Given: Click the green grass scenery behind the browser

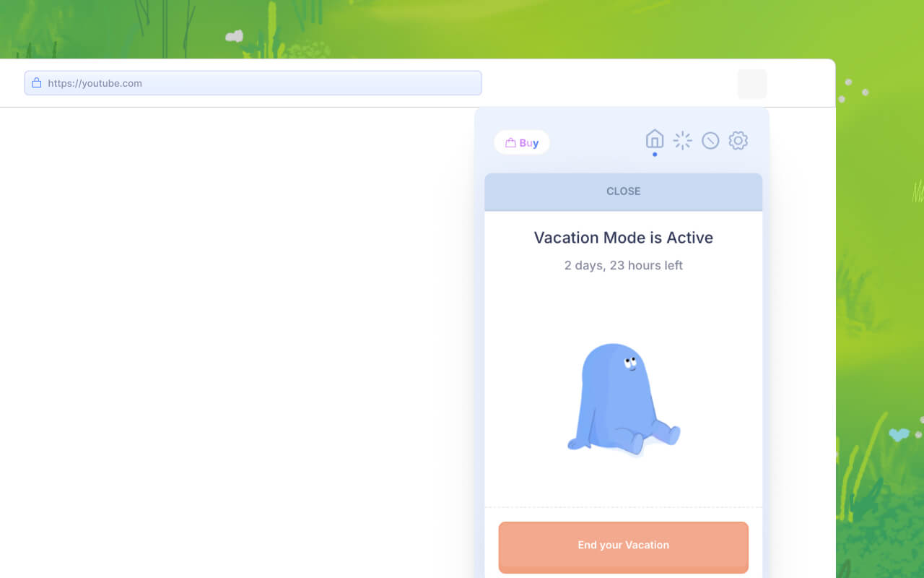Looking at the screenshot, I should [881, 289].
